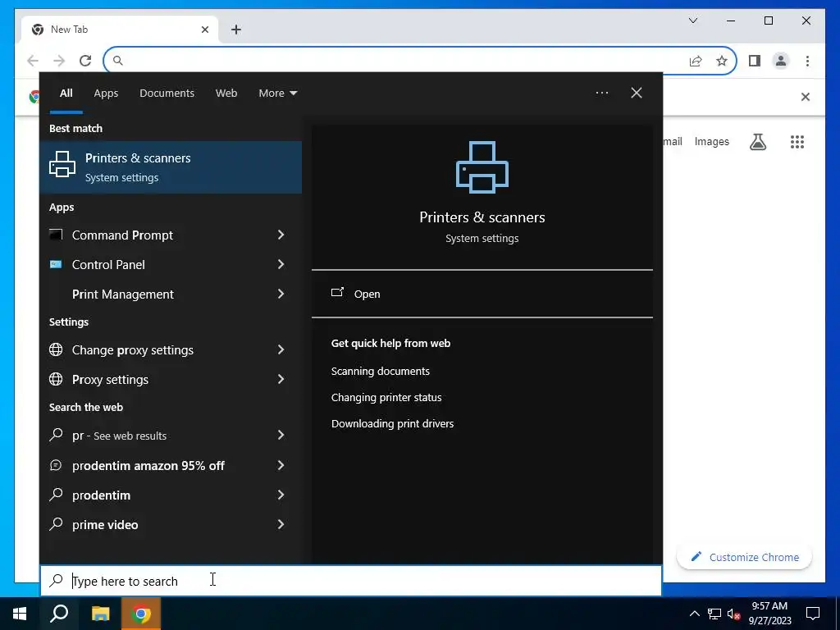Click the muted volume tray icon
This screenshot has width=840, height=630.
[734, 614]
